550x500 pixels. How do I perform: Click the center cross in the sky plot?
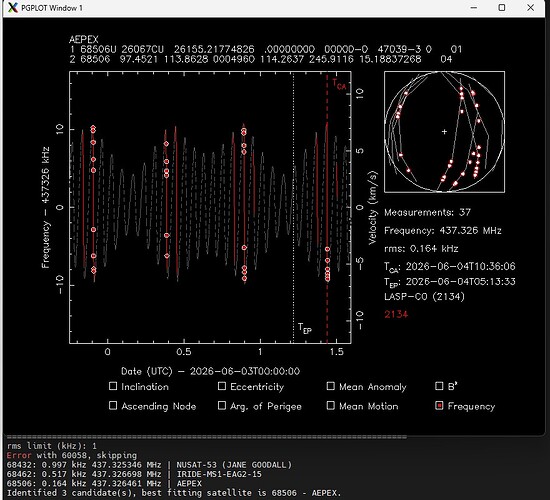444,132
